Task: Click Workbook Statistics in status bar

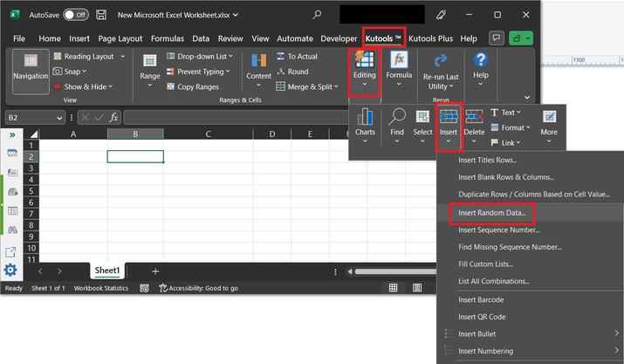Action: [101, 288]
